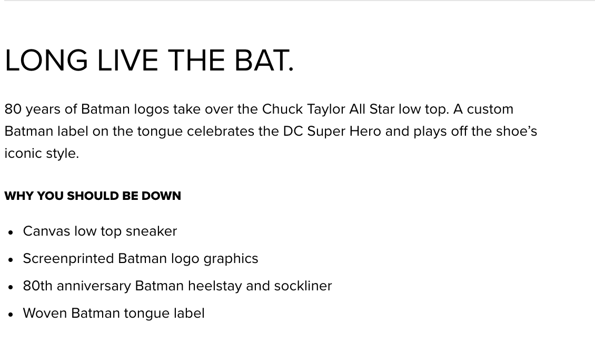This screenshot has width=595, height=364.
Task: Click 'iconic style.' at the end of the paragraph
Action: tap(42, 153)
